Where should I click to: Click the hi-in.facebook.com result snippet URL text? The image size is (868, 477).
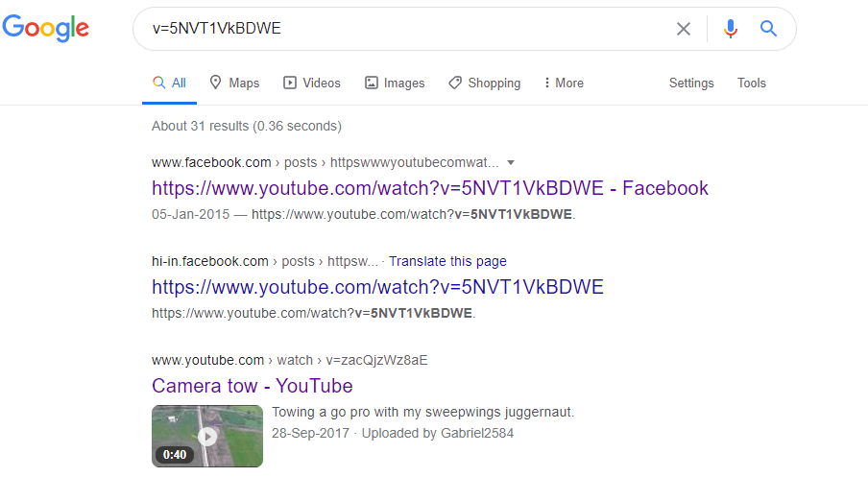[x=313, y=313]
